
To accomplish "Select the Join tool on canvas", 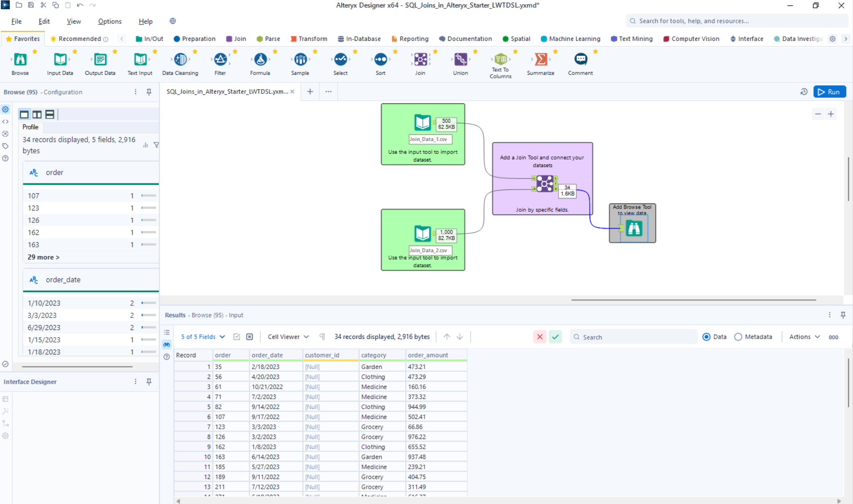I will (x=545, y=184).
